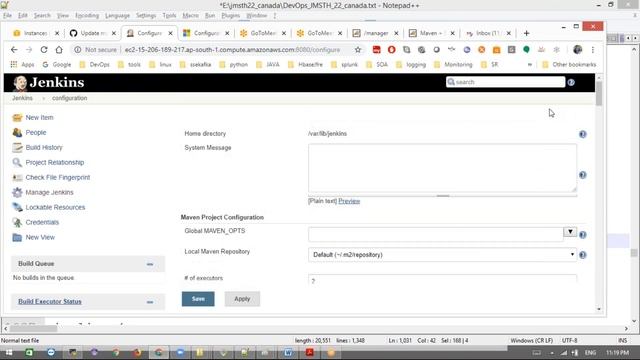
Task: Reload the page
Action: pos(44,50)
